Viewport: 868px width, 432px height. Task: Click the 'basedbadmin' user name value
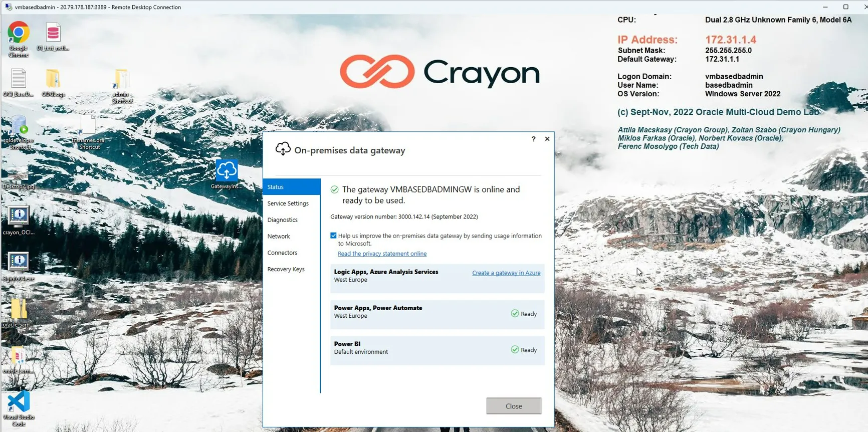pos(729,85)
